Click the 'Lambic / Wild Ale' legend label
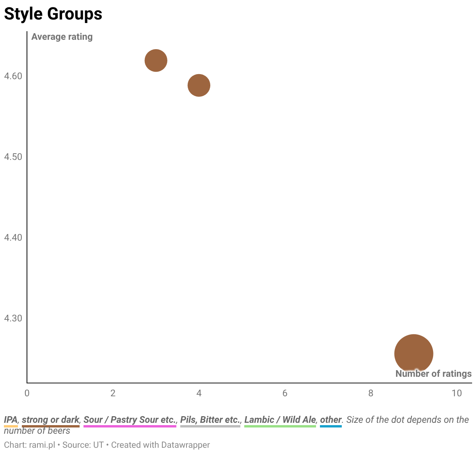The width and height of the screenshot is (476, 454). [x=280, y=420]
